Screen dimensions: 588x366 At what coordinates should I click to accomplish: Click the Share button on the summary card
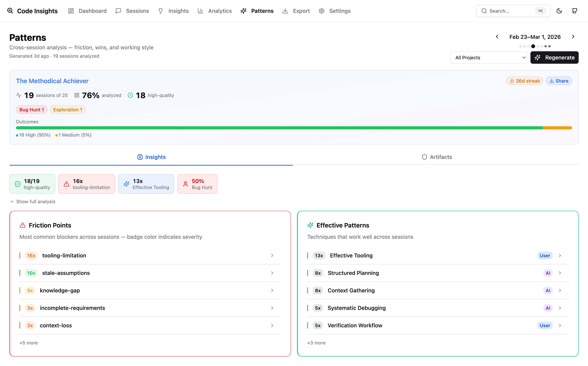tap(559, 81)
